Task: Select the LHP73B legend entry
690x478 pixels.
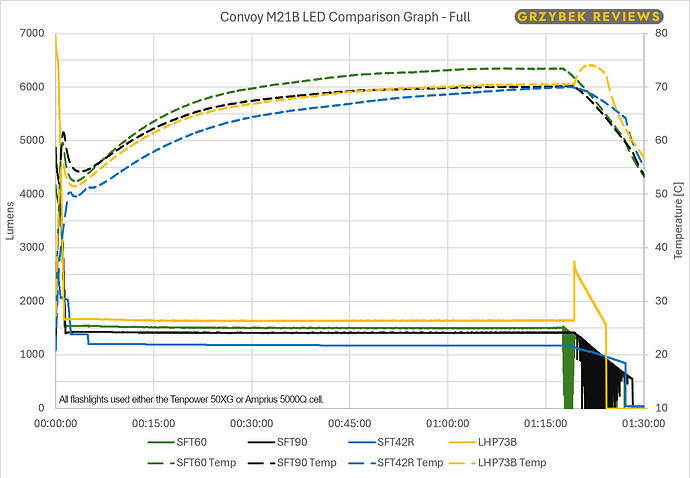Action: 483,442
